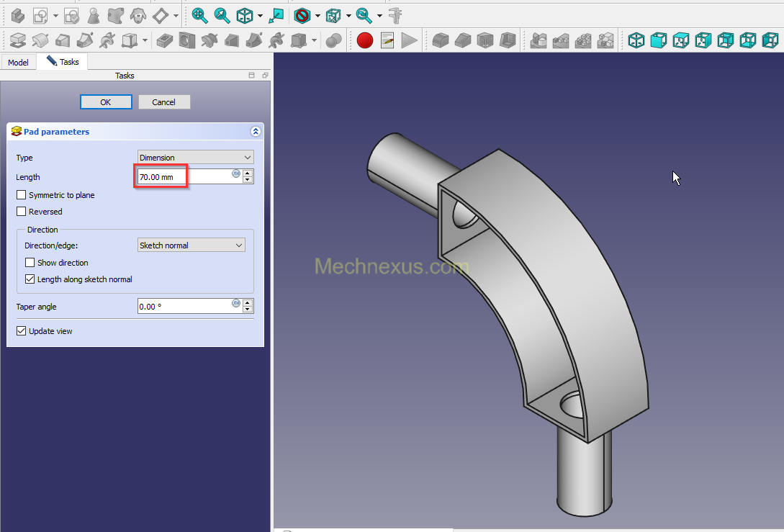Switch to the Model tab
This screenshot has height=532, width=784.
pos(18,63)
